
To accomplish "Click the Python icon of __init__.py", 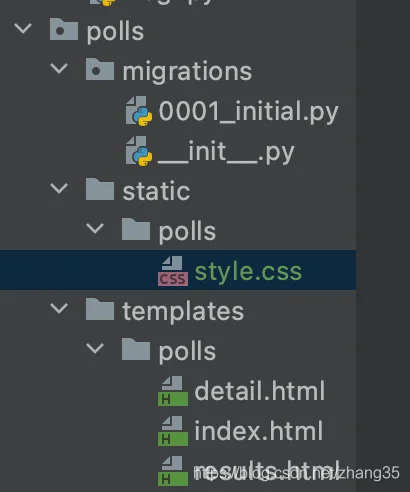I will pos(139,151).
